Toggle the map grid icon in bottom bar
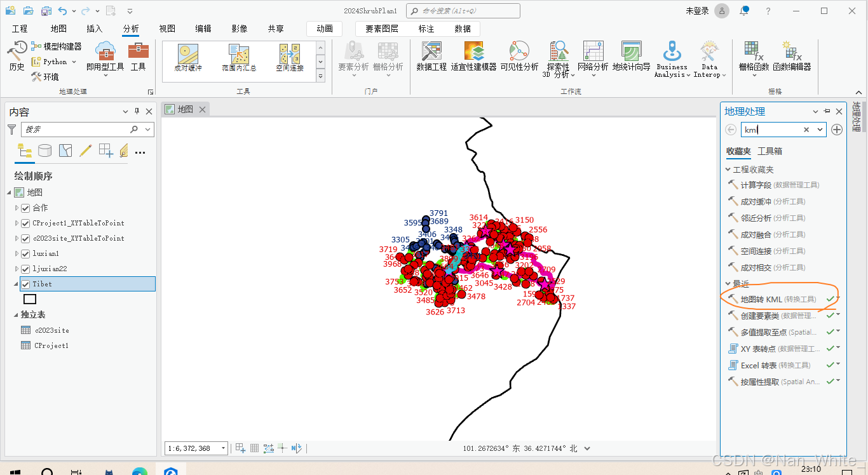 coord(254,448)
